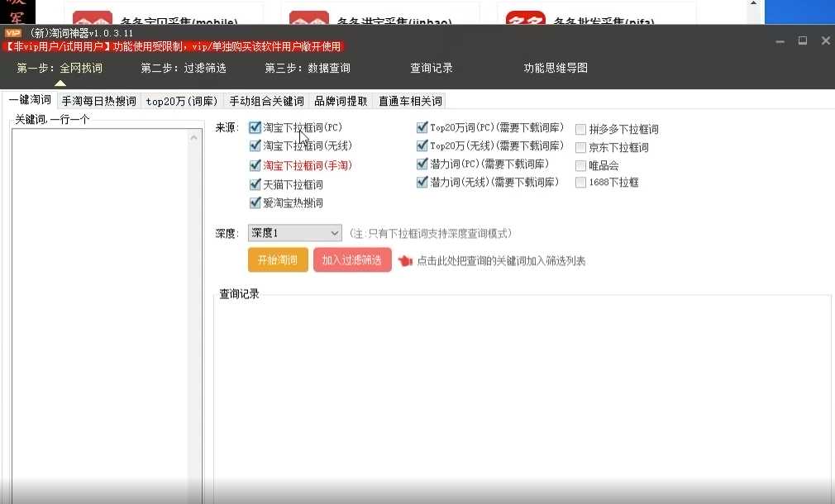Click the orange 开始淘词 button
The image size is (835, 504).
click(x=278, y=259)
